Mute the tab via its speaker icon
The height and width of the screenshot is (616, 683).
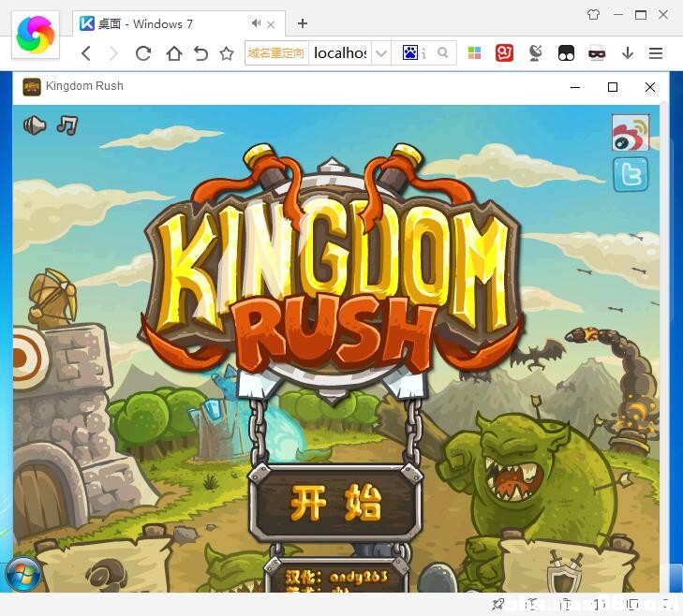click(256, 23)
